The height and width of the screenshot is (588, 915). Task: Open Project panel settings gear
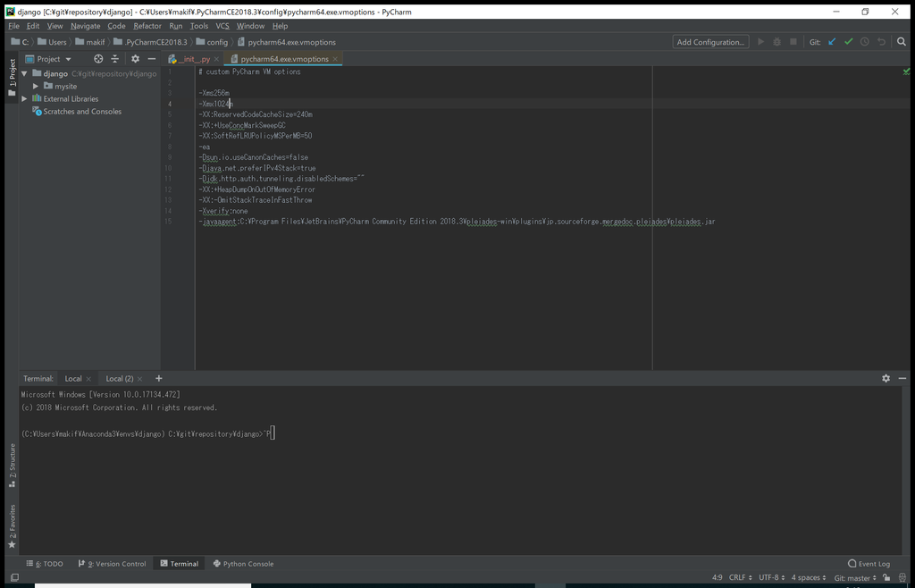(x=136, y=59)
